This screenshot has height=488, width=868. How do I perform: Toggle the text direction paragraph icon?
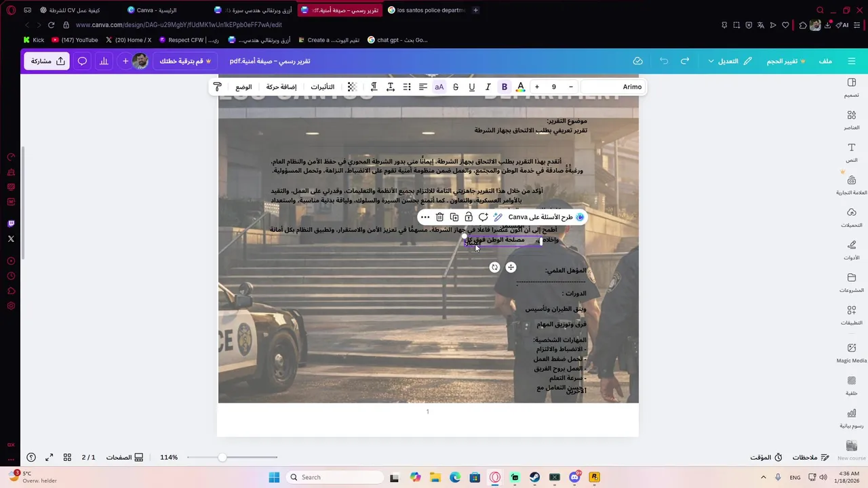click(x=374, y=87)
